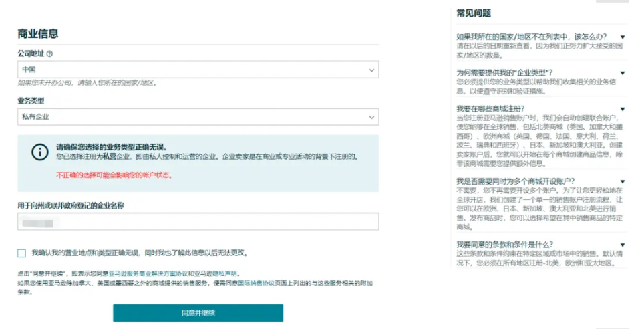Click the 业务类型 field label
This screenshot has height=329, width=644.
[31, 101]
